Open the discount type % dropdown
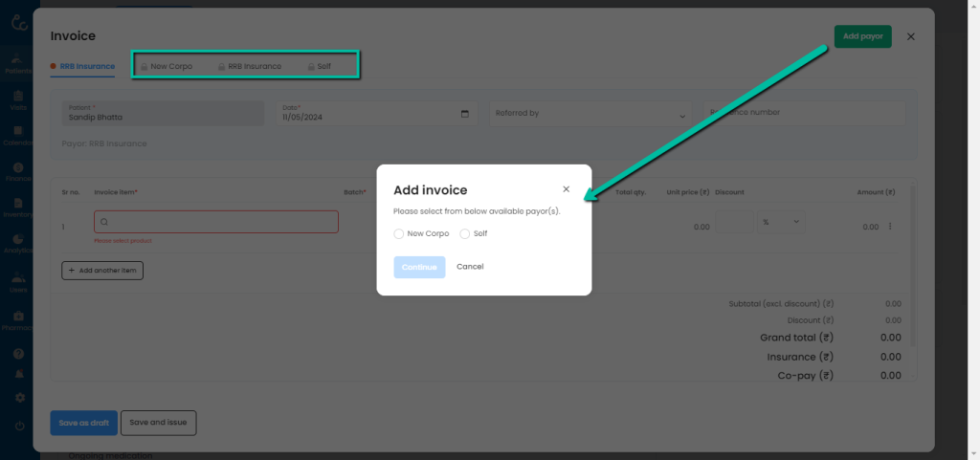This screenshot has height=460, width=980. coord(780,222)
